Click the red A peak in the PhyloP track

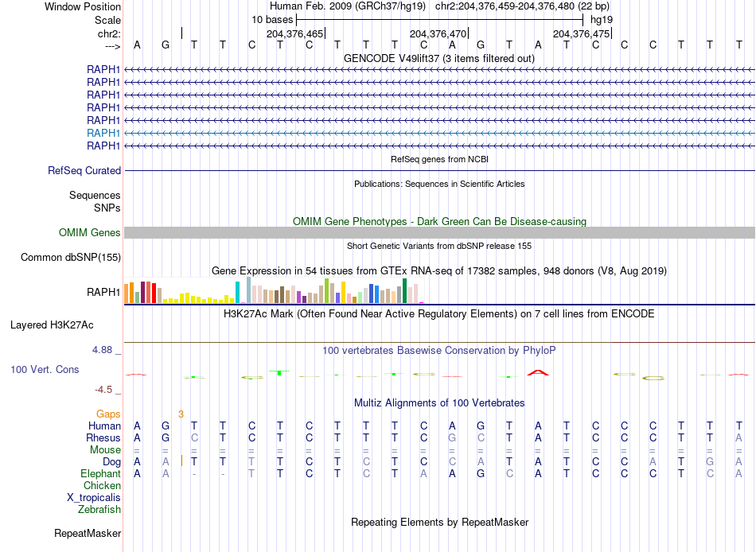[538, 373]
